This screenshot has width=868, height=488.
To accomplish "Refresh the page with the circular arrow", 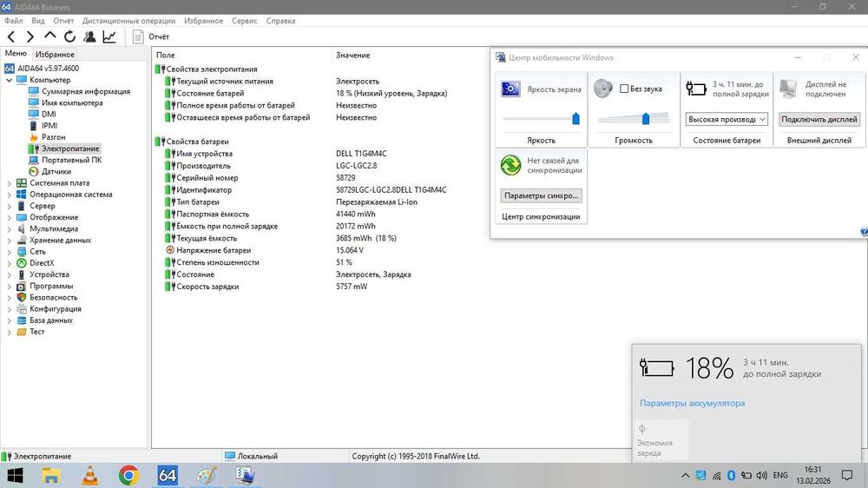I will [69, 36].
